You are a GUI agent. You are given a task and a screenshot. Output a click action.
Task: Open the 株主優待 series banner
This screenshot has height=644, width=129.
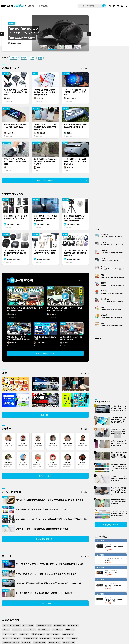tap(15, 384)
